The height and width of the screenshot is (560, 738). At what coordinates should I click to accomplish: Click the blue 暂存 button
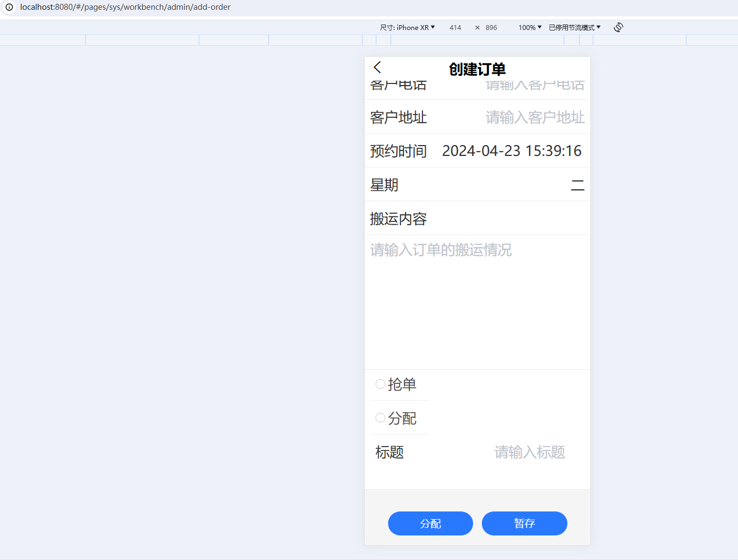[x=524, y=523]
